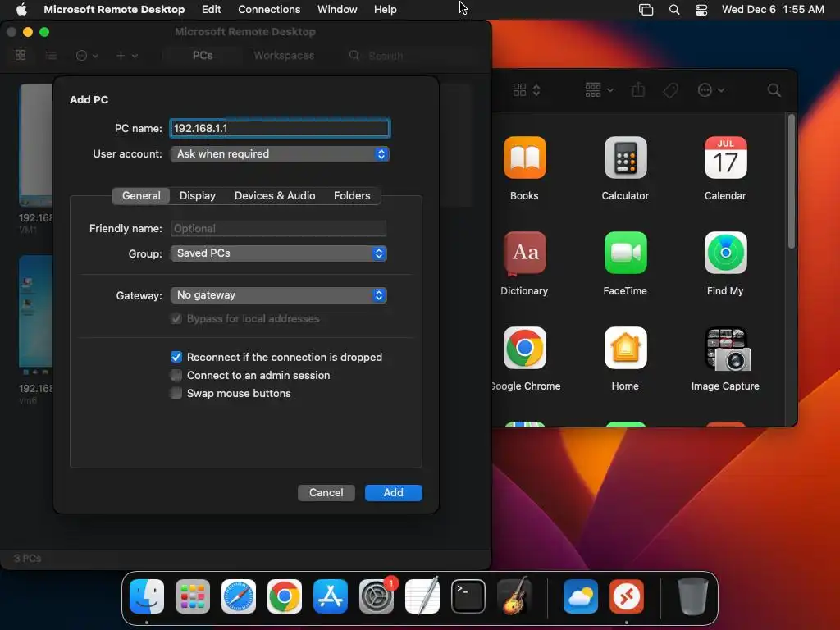Screen dimensions: 840x630
Task: Open the Edit menu
Action: coord(211,10)
